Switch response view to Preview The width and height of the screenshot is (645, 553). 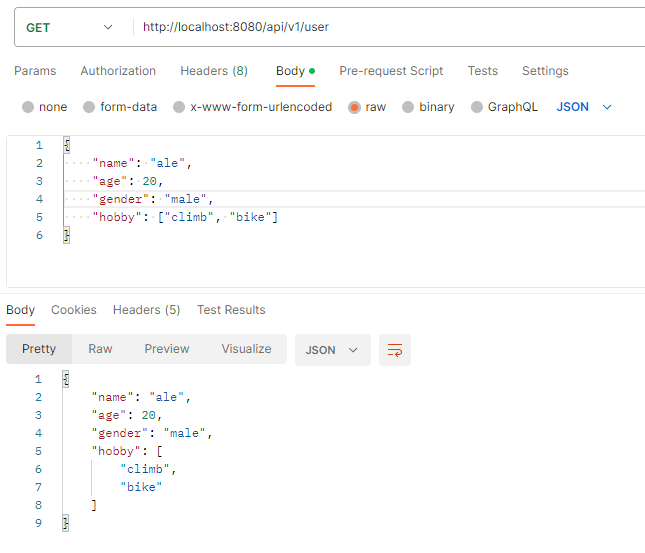[x=167, y=349]
